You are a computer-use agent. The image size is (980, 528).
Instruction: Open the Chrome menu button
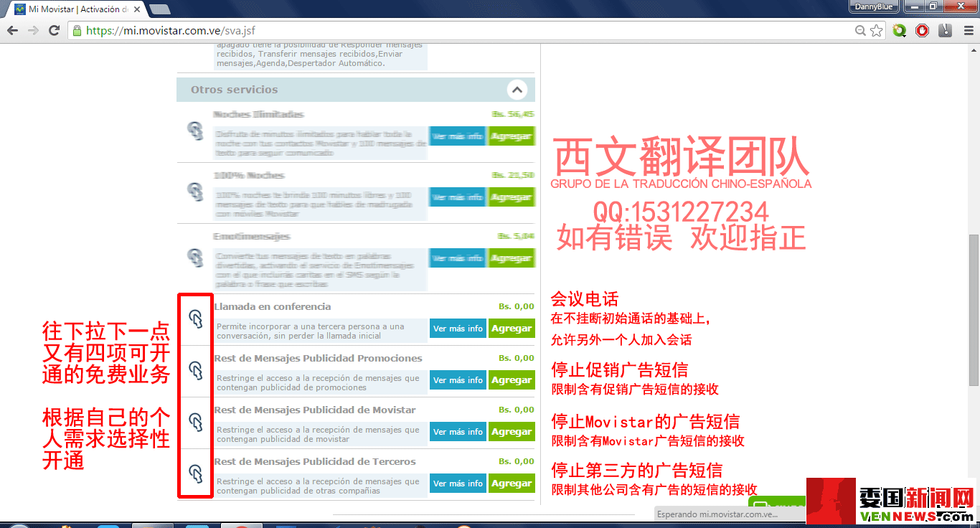coord(967,31)
